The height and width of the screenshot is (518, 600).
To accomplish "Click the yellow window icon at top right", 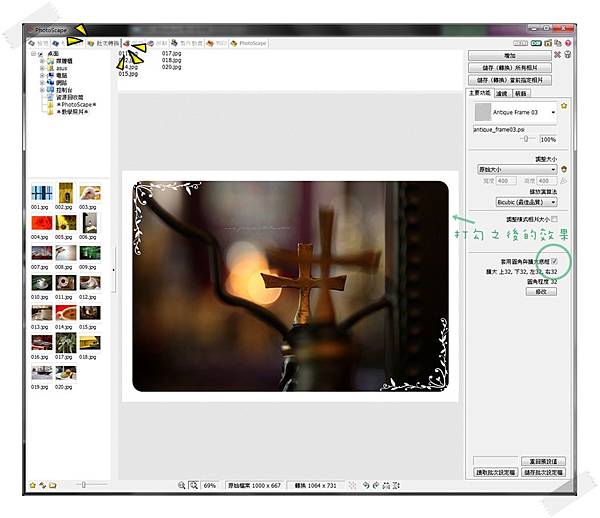I will coord(548,43).
